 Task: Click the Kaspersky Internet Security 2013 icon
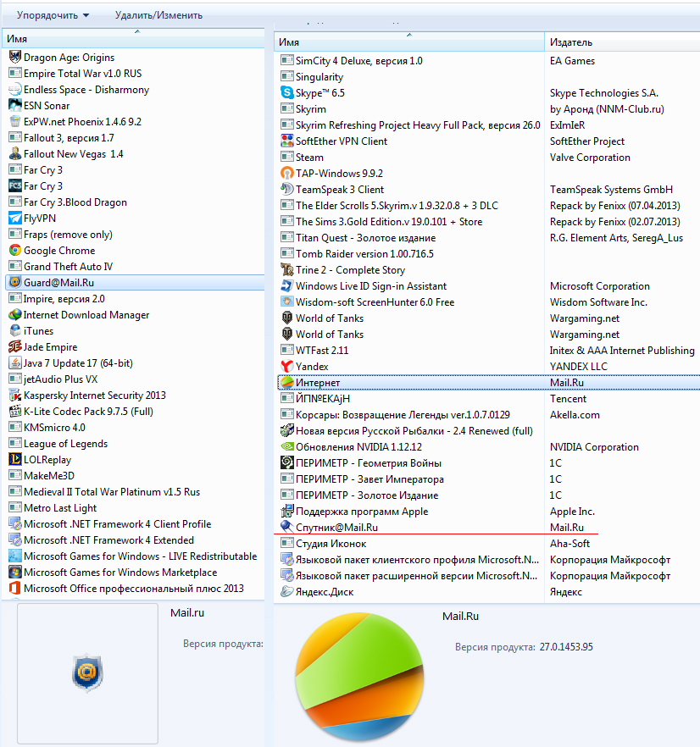click(15, 396)
